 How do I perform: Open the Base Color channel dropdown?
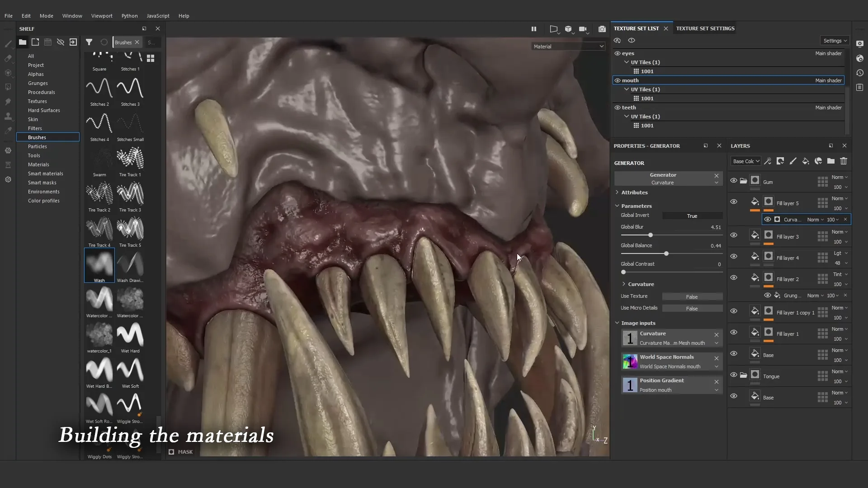tap(745, 161)
